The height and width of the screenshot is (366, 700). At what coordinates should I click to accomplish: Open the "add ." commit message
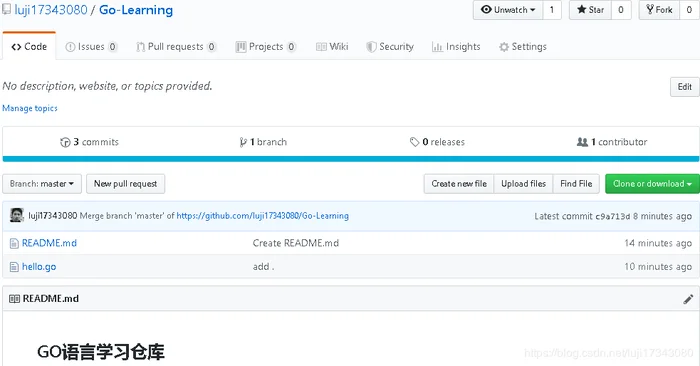[x=263, y=267]
